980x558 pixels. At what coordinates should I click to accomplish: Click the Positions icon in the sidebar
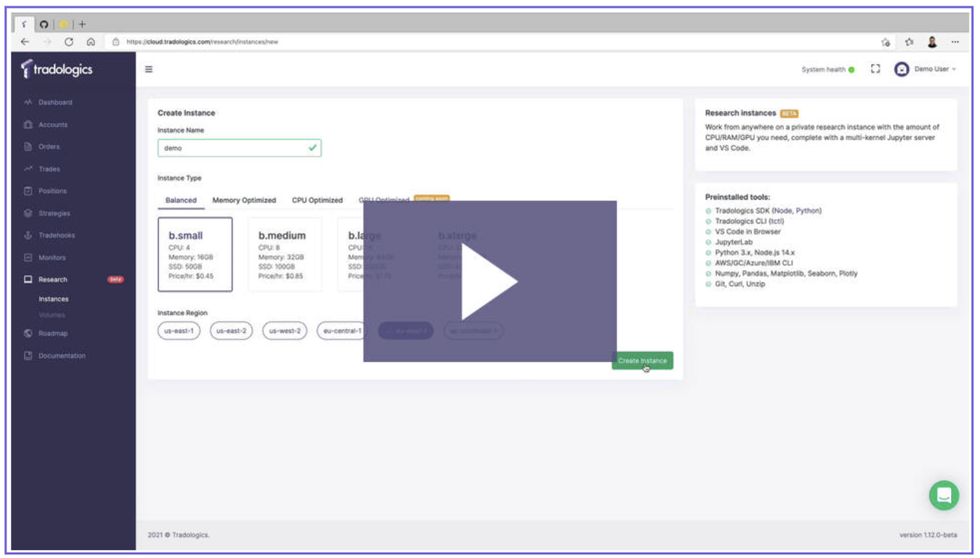click(28, 191)
